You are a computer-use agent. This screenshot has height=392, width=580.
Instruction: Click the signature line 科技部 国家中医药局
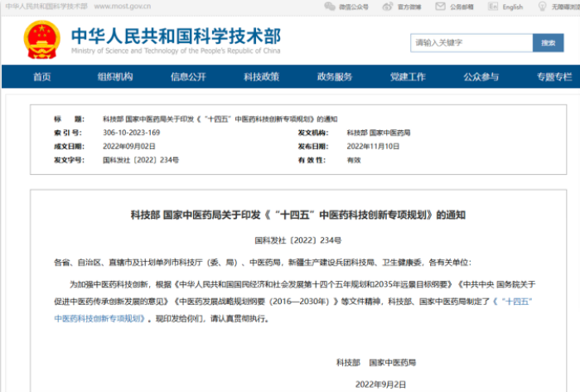(376, 363)
